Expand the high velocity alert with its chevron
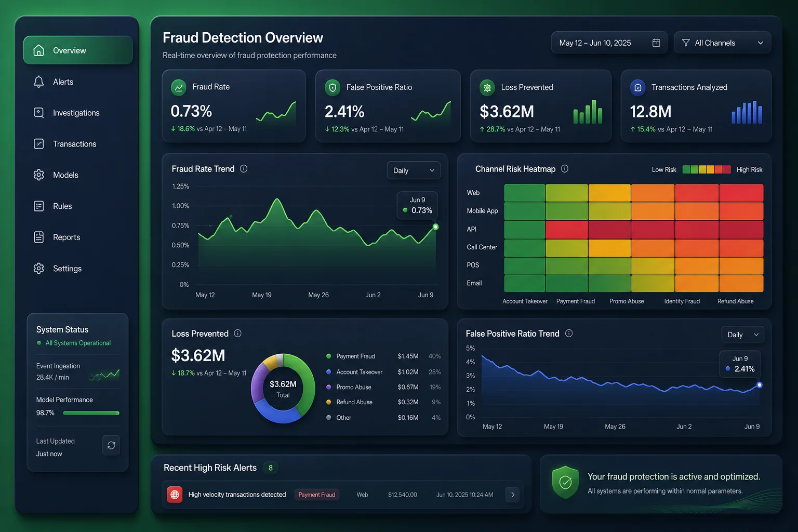The image size is (798, 532). 512,495
